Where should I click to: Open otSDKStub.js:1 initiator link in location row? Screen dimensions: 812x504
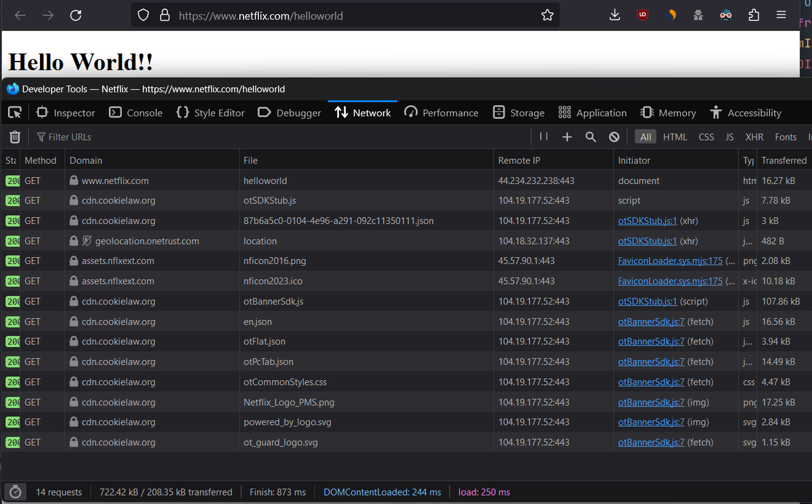click(648, 241)
